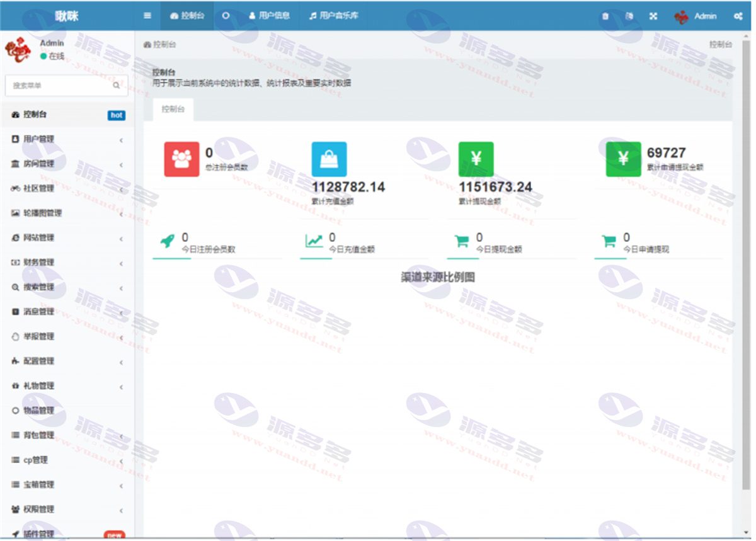Image resolution: width=756 pixels, height=541 pixels.
Task: Click the list icon of cp管理
Action: tap(16, 460)
